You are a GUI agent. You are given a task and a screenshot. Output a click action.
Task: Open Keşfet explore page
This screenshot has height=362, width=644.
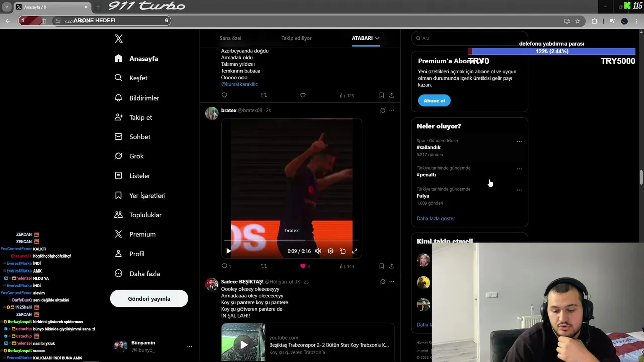(x=131, y=78)
